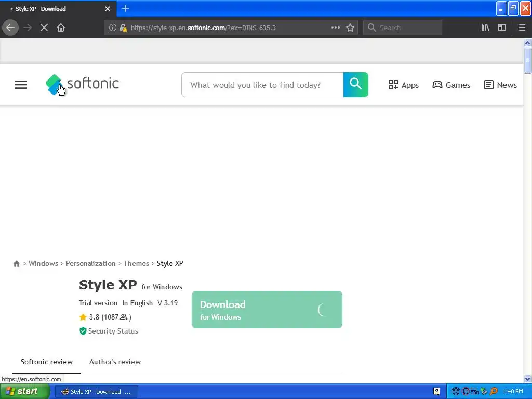This screenshot has height=399, width=532.
Task: Show site information icon in address bar
Action: pos(113,28)
